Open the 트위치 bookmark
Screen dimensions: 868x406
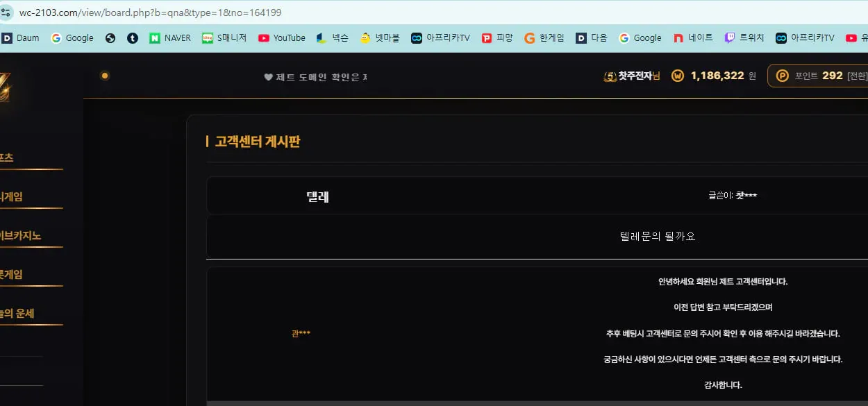pyautogui.click(x=744, y=38)
